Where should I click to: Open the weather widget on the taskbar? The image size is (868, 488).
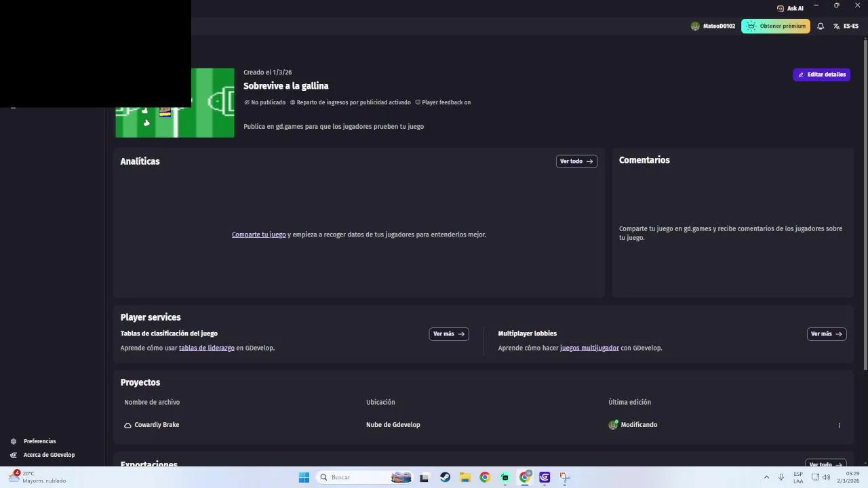click(37, 477)
